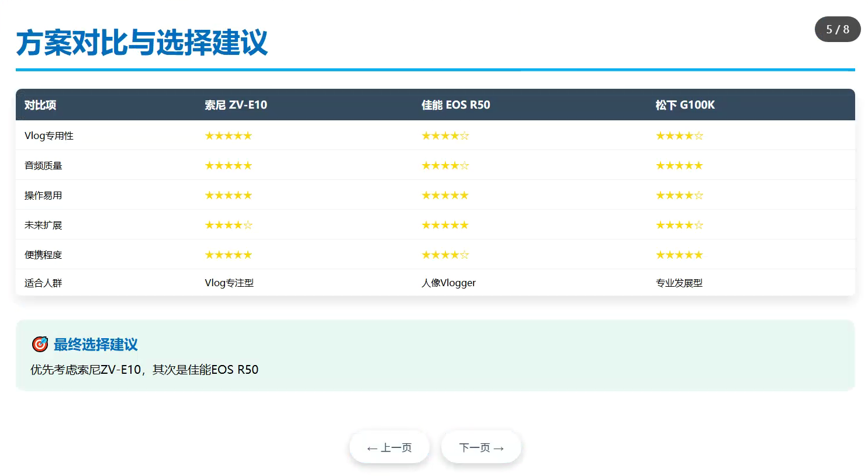Click Sony's star rating for 操作易用
The width and height of the screenshot is (868, 476).
(229, 195)
